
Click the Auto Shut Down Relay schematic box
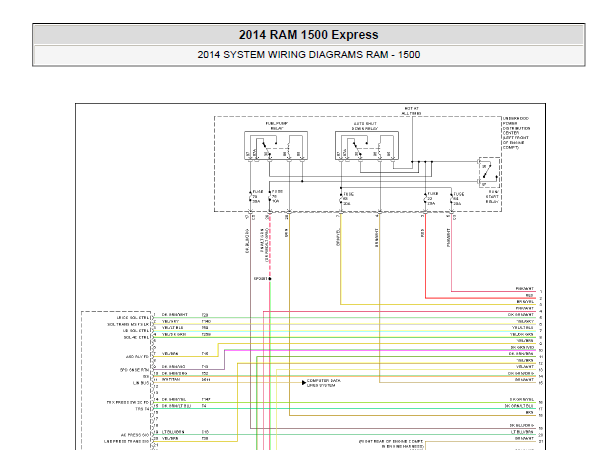click(367, 146)
